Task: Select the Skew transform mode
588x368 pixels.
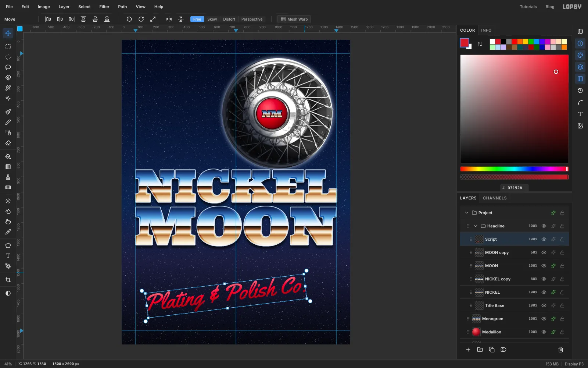Action: [212, 19]
